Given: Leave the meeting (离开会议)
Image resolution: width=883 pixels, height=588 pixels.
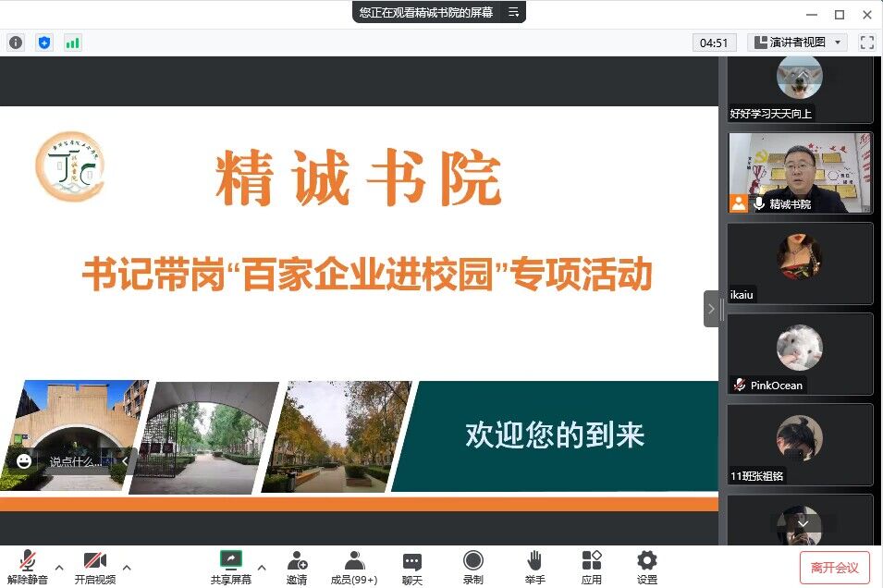Looking at the screenshot, I should 834,567.
